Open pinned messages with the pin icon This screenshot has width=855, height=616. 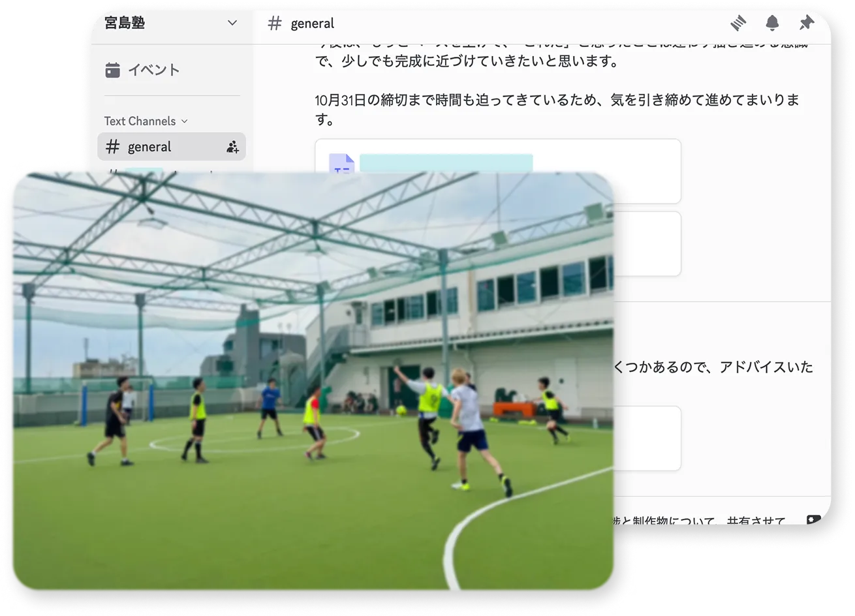pyautogui.click(x=807, y=23)
